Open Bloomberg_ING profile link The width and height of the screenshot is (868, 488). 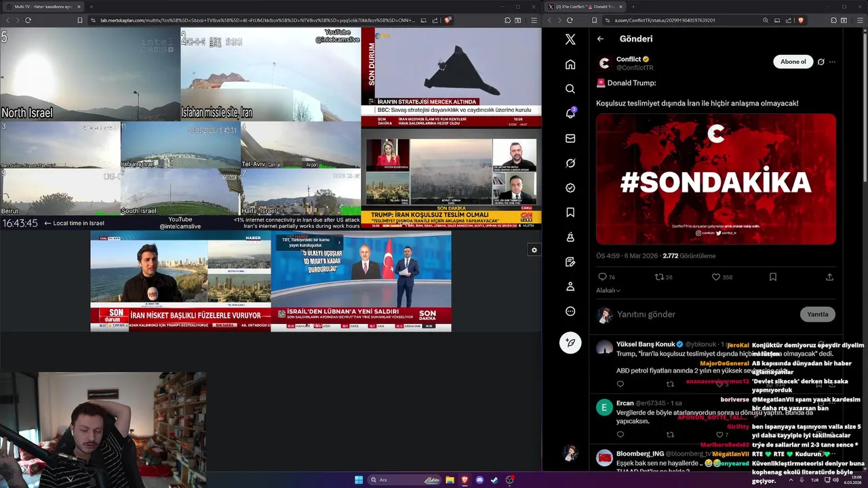[x=640, y=453]
